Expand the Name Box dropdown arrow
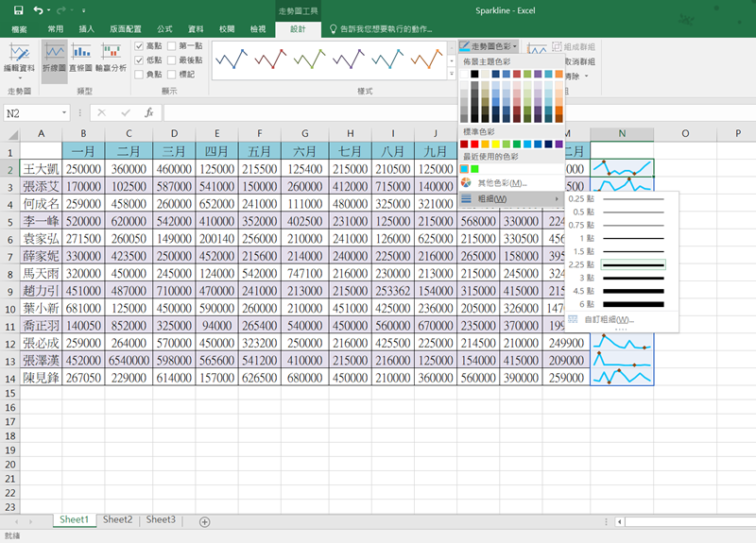Image resolution: width=756 pixels, height=543 pixels. click(x=64, y=112)
